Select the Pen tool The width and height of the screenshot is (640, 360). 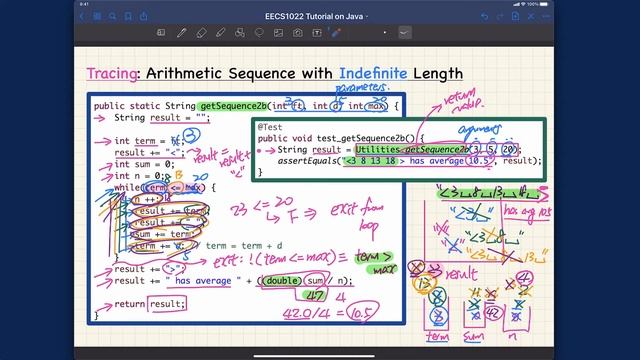coord(182,33)
